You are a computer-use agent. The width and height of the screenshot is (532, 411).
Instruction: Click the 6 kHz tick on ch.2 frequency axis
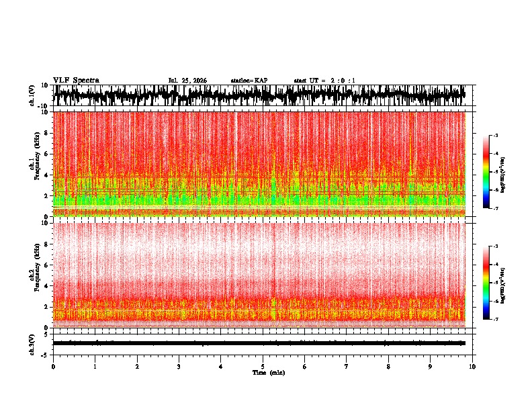[46, 265]
